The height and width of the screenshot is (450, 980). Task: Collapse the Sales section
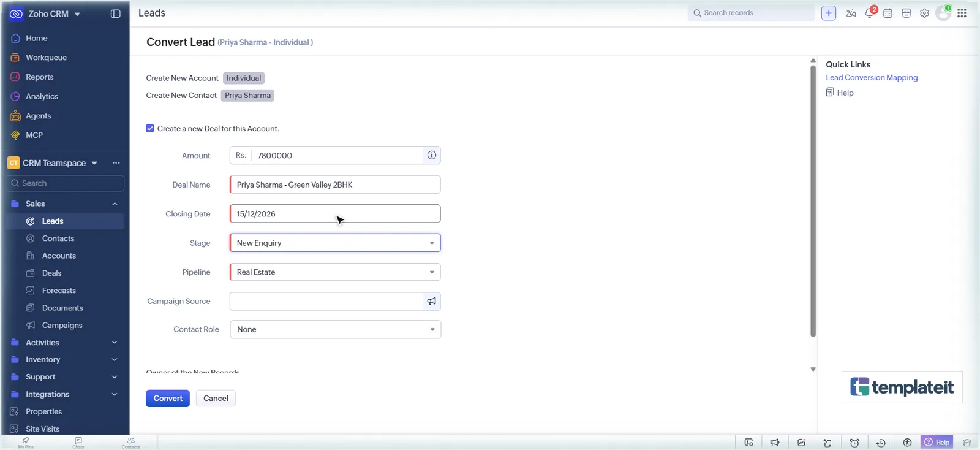click(x=115, y=204)
